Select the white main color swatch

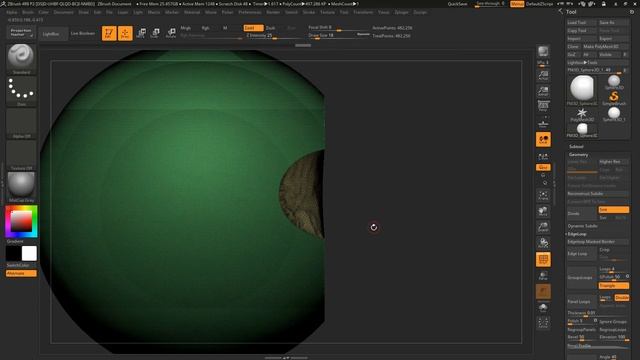[x=29, y=253]
